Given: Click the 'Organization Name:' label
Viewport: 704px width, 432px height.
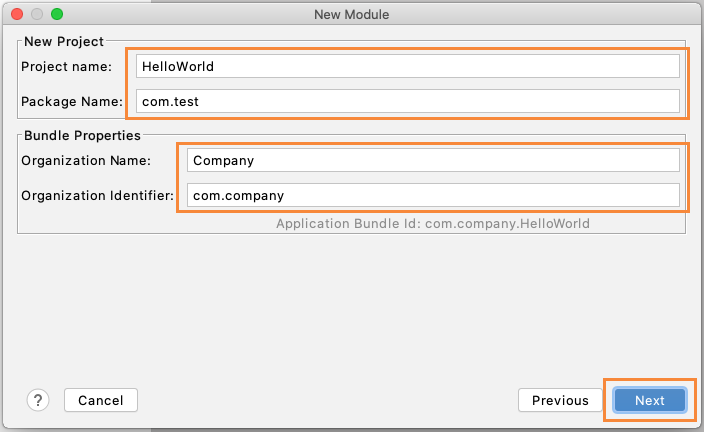Looking at the screenshot, I should (86, 160).
